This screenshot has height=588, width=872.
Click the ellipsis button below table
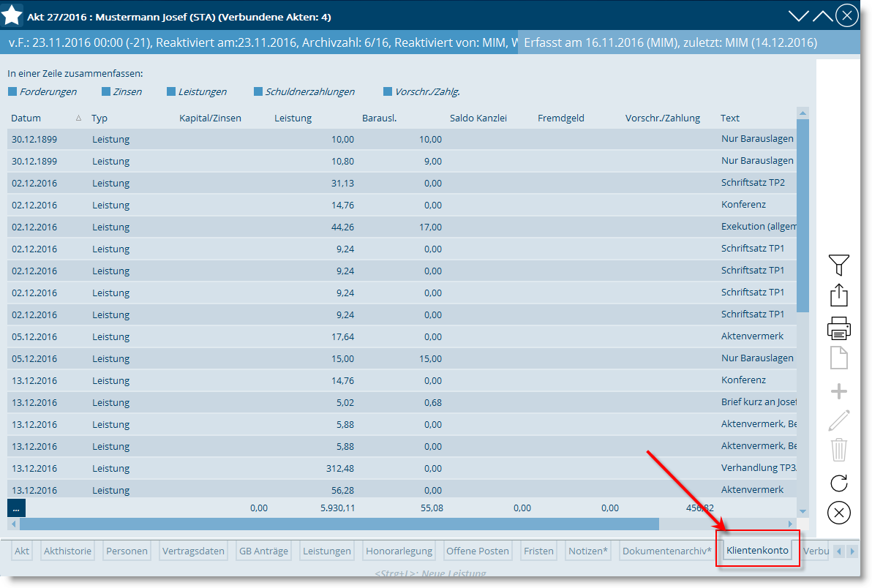[16, 508]
